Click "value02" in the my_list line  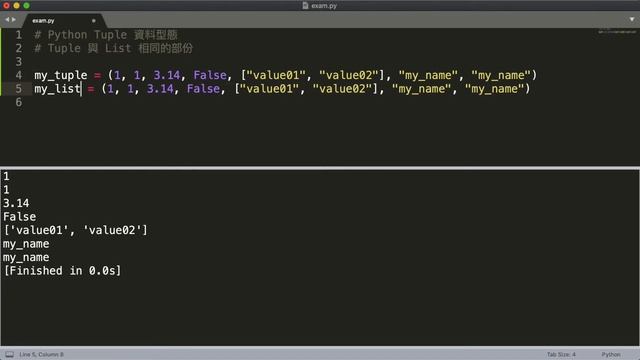(342, 89)
